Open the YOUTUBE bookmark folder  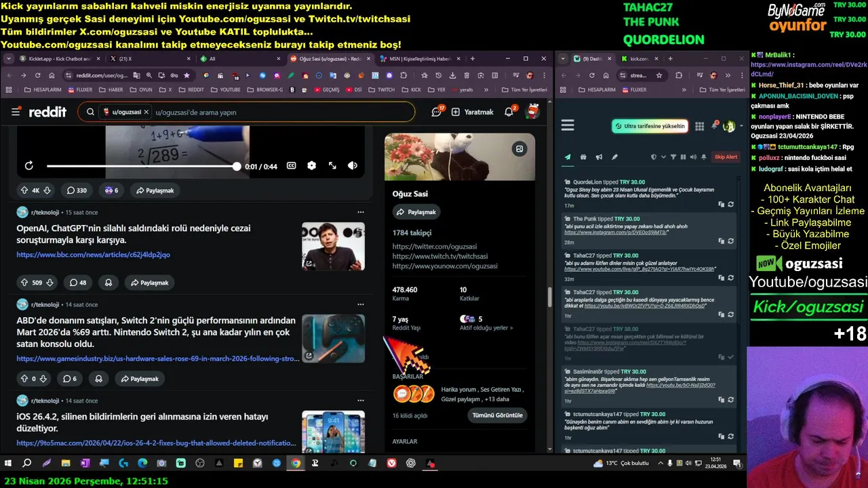tap(225, 89)
